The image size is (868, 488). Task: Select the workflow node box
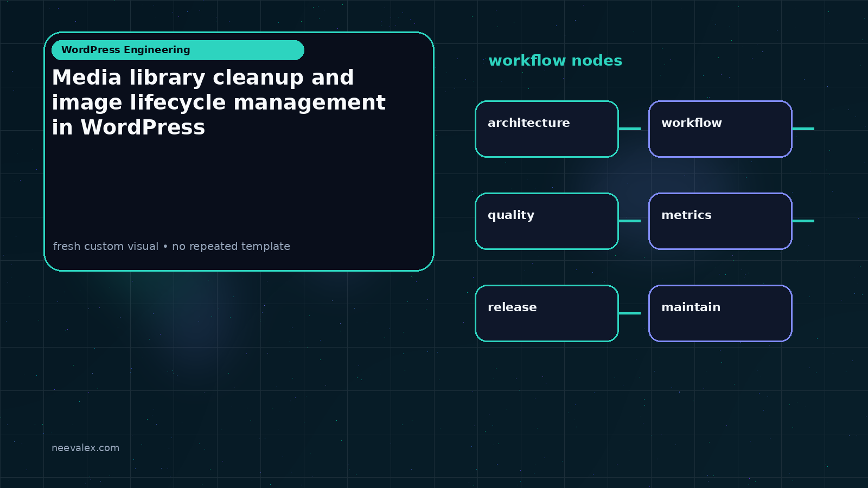720,129
